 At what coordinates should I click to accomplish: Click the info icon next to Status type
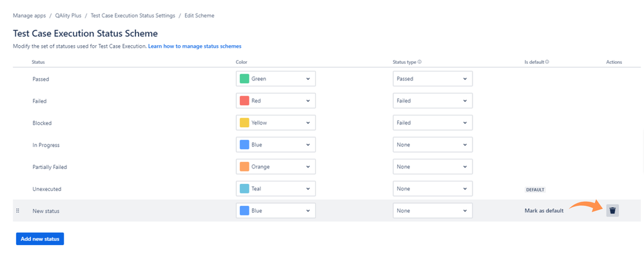coord(420,62)
